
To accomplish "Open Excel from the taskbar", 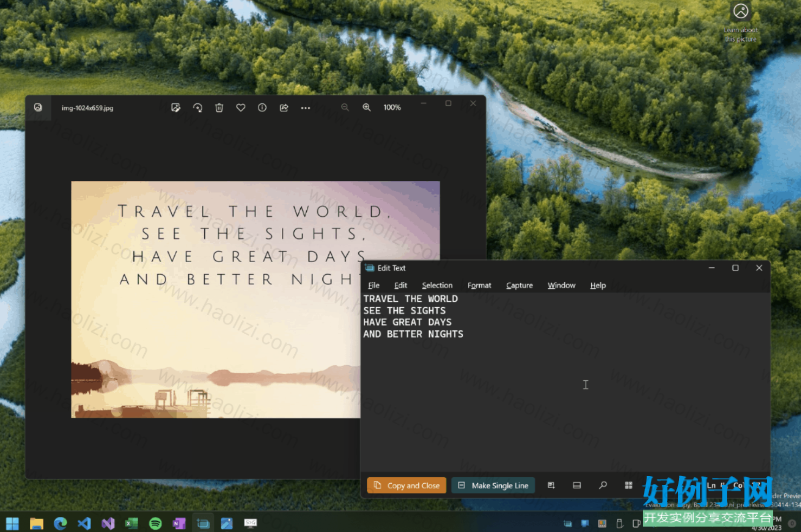I will [132, 523].
